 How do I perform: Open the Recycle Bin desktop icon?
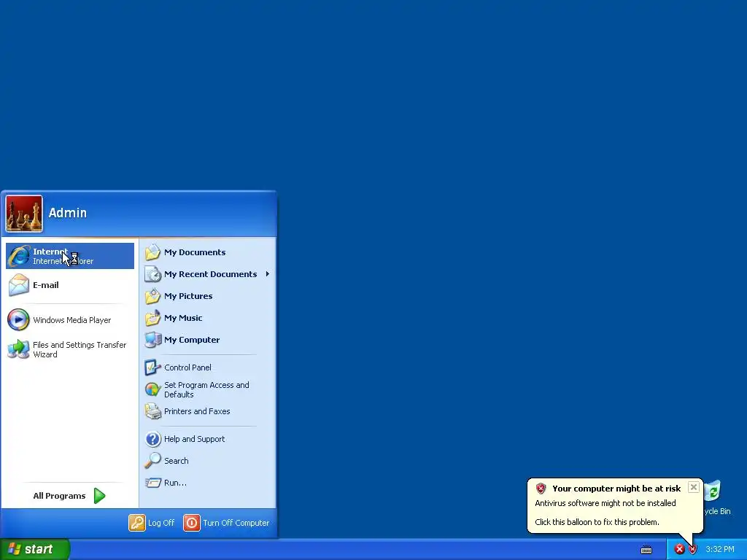click(713, 491)
